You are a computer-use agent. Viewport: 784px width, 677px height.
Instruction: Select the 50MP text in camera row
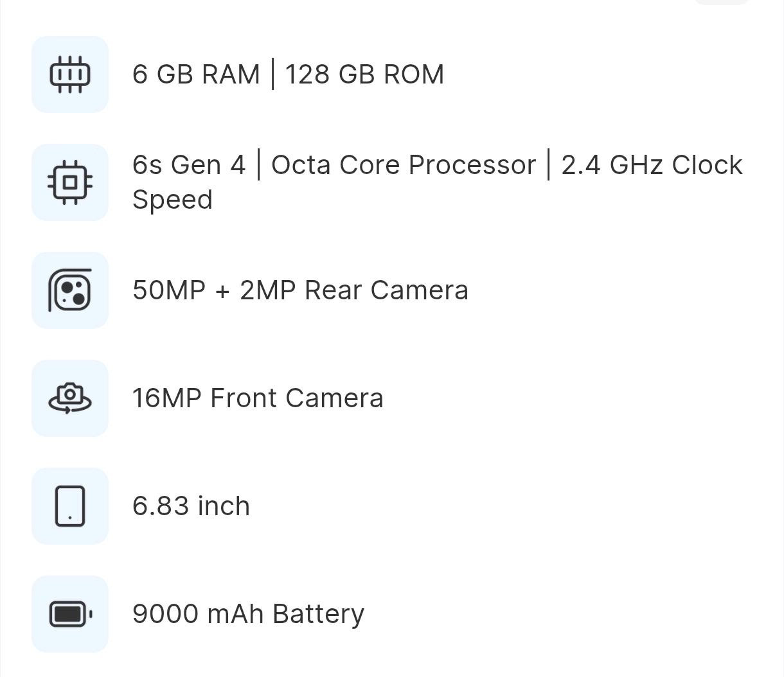(x=169, y=290)
